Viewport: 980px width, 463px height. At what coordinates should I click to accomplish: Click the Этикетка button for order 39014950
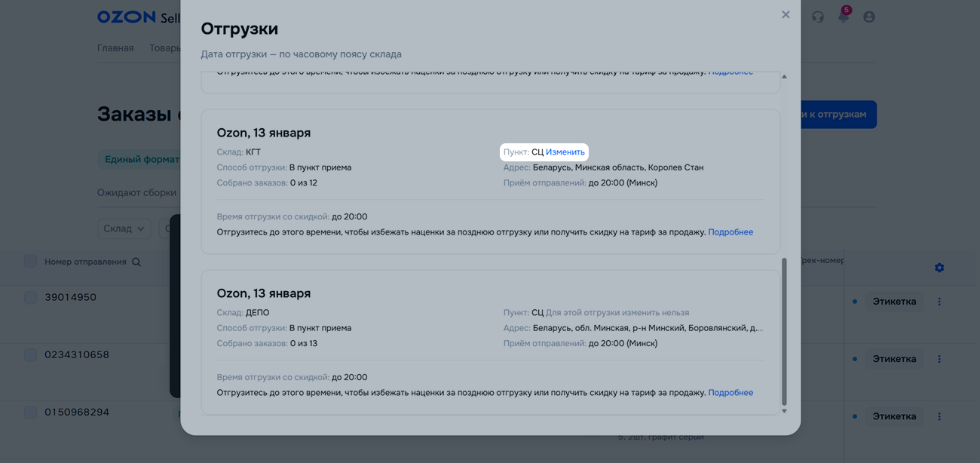point(894,302)
